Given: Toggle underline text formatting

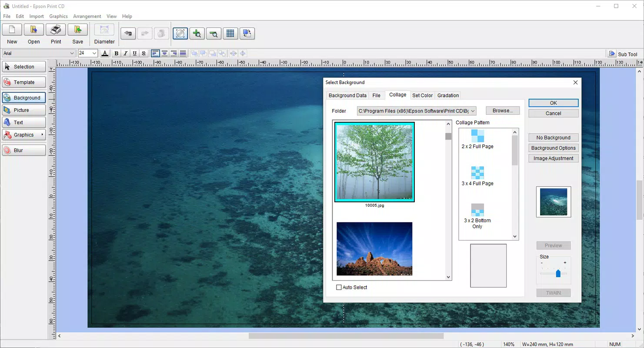Looking at the screenshot, I should [x=134, y=54].
